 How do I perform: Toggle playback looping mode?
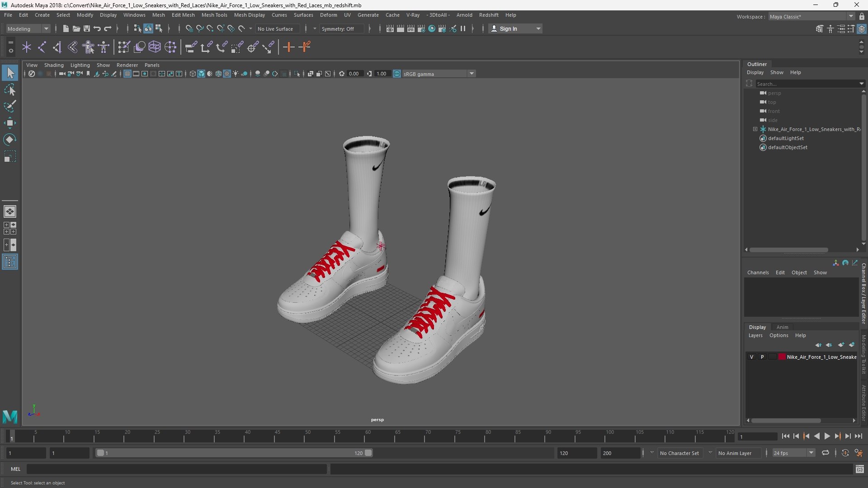826,453
